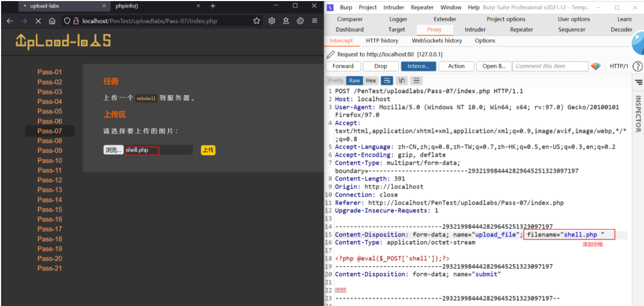Open the Repeater menu in menu bar
This screenshot has height=306, width=644.
422,8
